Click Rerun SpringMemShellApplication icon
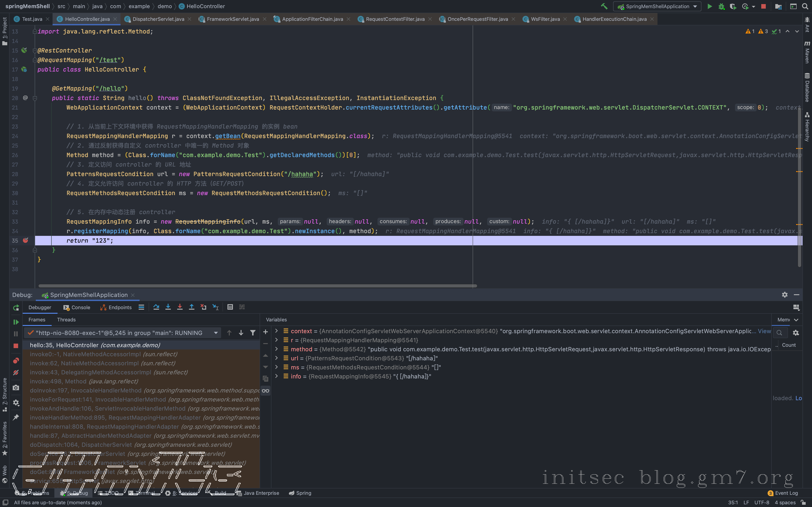Screen dimensions: 812x507 click(16, 308)
